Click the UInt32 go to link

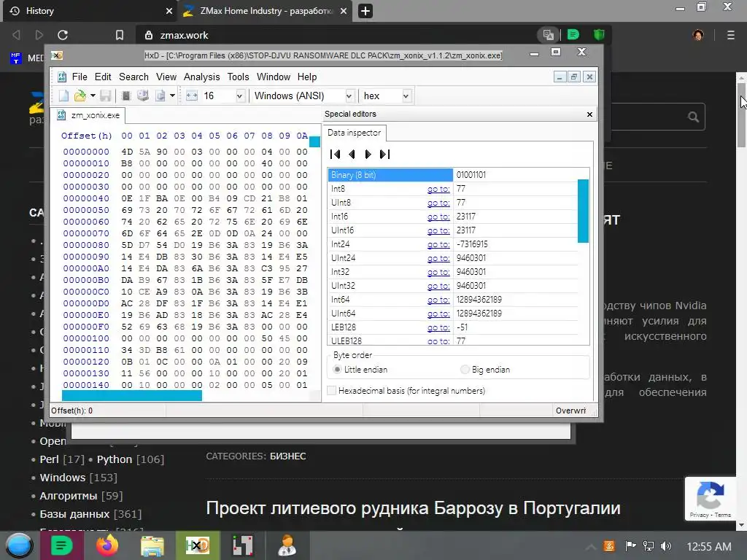tap(438, 286)
